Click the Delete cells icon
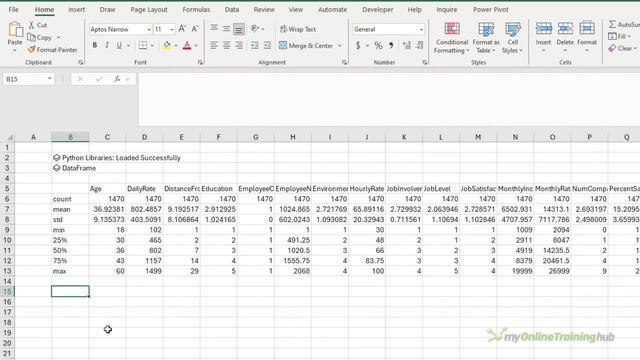The image size is (640, 360). (565, 28)
